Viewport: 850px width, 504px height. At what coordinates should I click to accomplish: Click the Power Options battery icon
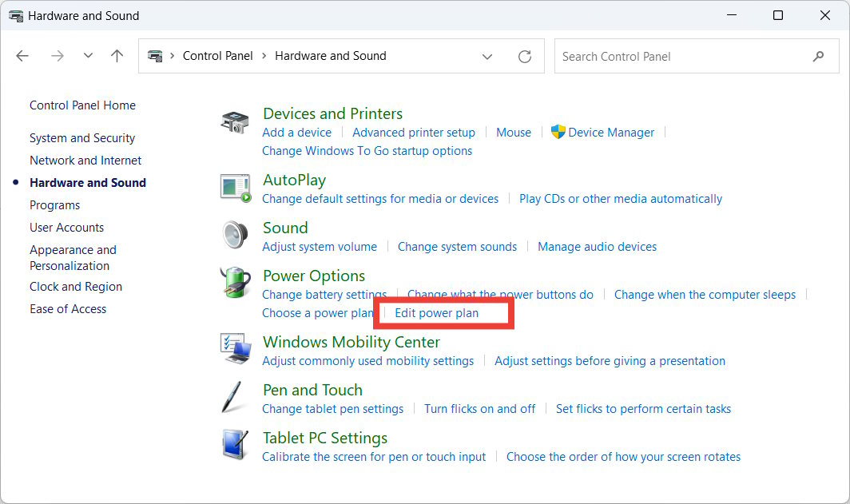coord(235,283)
